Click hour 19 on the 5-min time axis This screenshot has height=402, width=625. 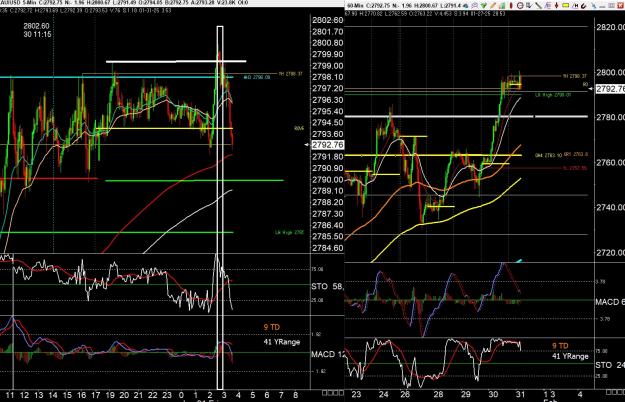pyautogui.click(x=110, y=395)
